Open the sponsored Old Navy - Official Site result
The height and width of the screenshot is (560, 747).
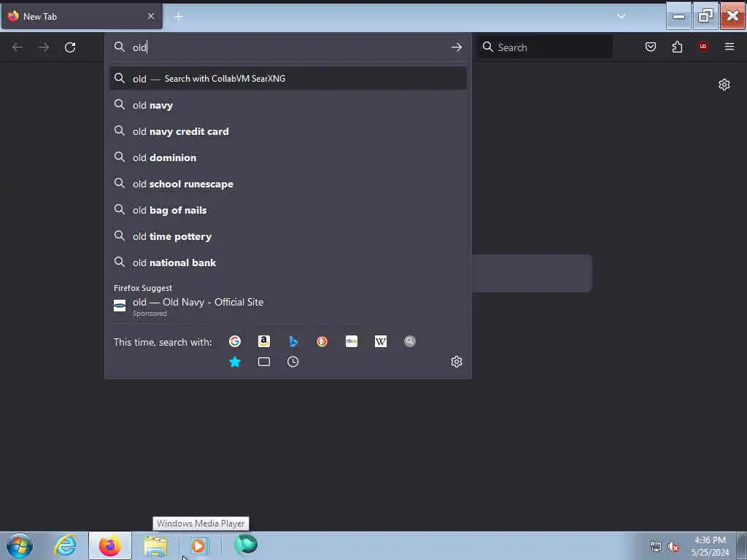288,306
